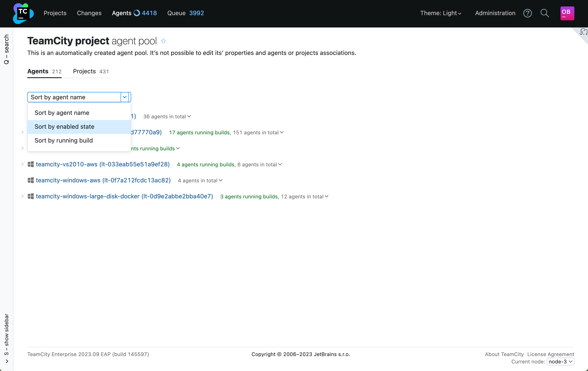The image size is (588, 371).
Task: Open teamcity-windows-aws agent link
Action: click(x=103, y=180)
